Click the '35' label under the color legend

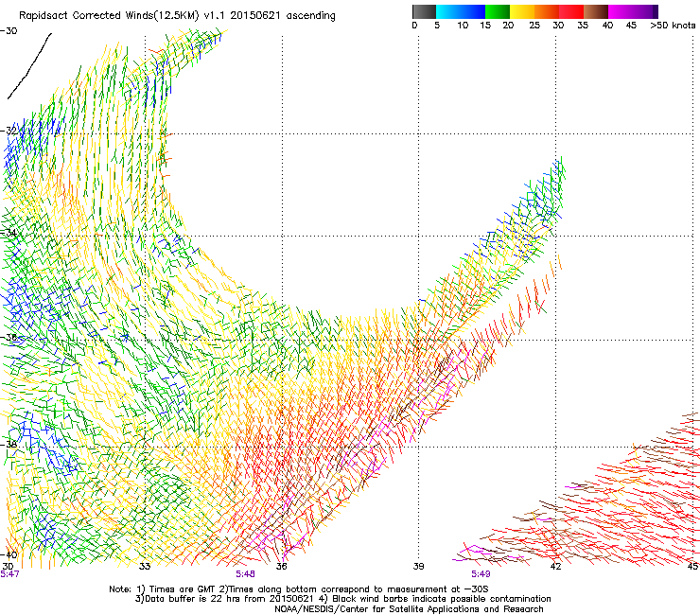(x=583, y=26)
